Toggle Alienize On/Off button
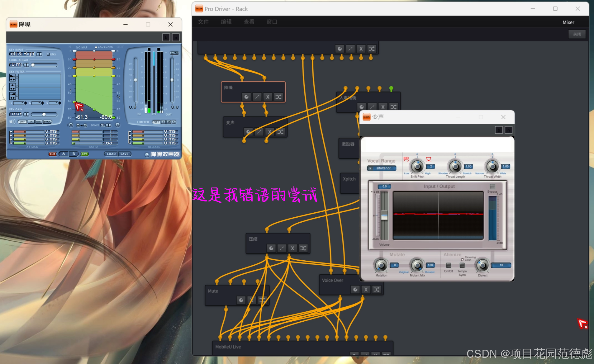Viewport: 594px width, 364px height. pyautogui.click(x=449, y=265)
